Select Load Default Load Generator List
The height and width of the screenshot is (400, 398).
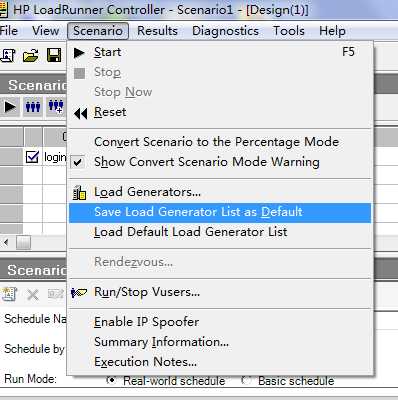tap(220, 232)
